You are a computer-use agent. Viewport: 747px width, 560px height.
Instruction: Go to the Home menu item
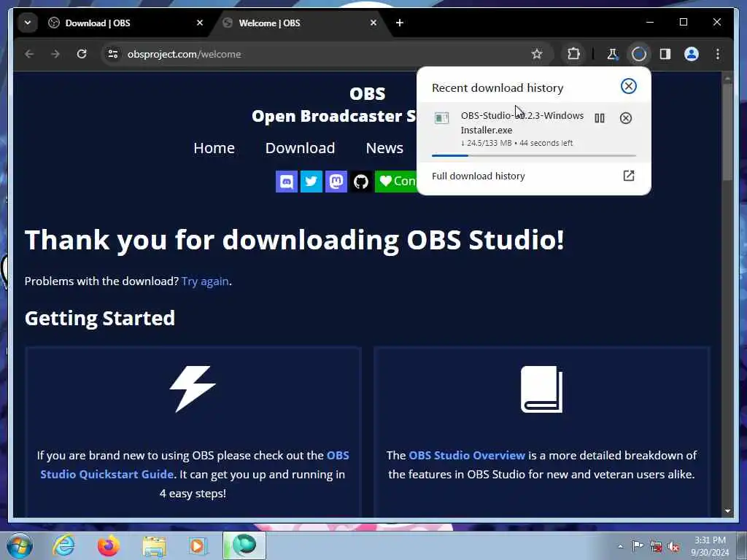coord(214,148)
